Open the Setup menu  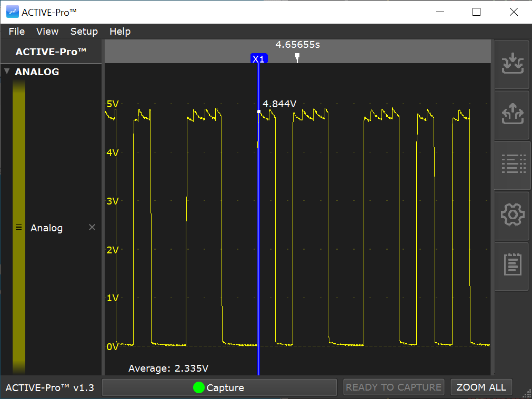[x=84, y=32]
